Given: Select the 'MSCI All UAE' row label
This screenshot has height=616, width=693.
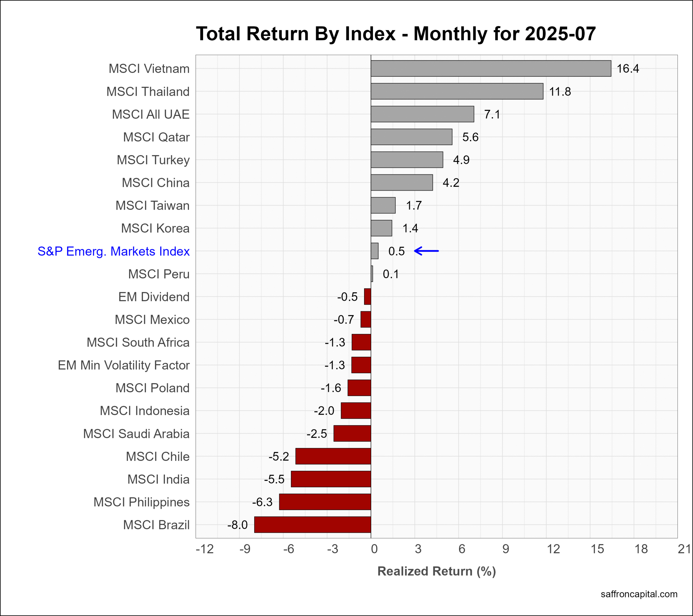Looking at the screenshot, I should (151, 114).
